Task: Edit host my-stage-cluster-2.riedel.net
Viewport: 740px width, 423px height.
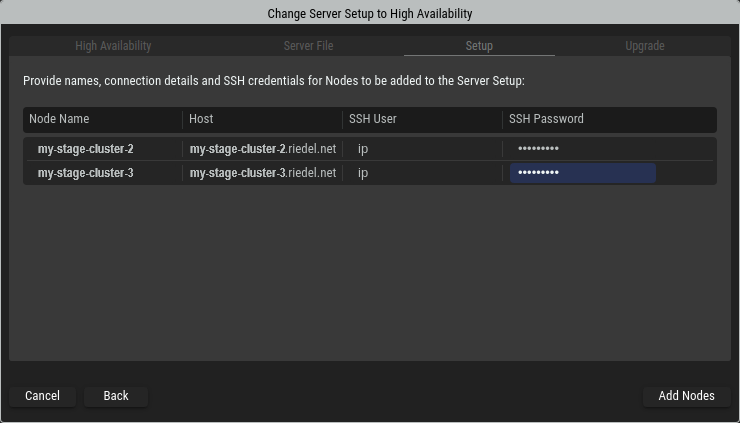Action: [263, 149]
